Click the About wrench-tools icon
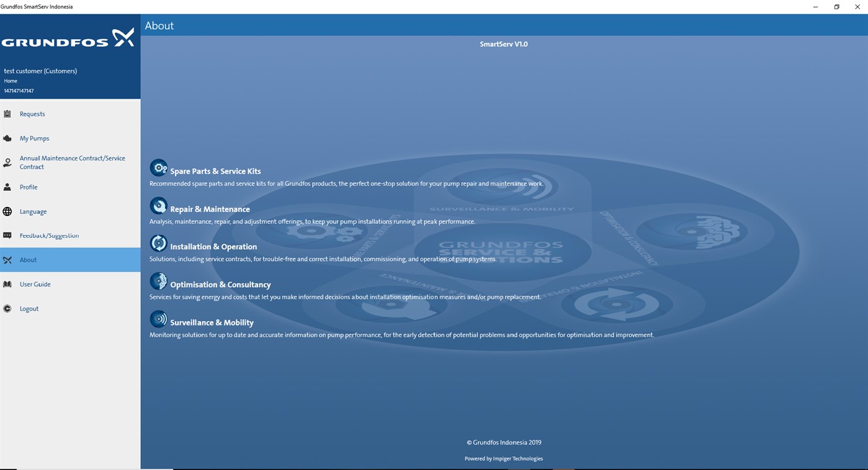This screenshot has width=868, height=470. [7, 259]
